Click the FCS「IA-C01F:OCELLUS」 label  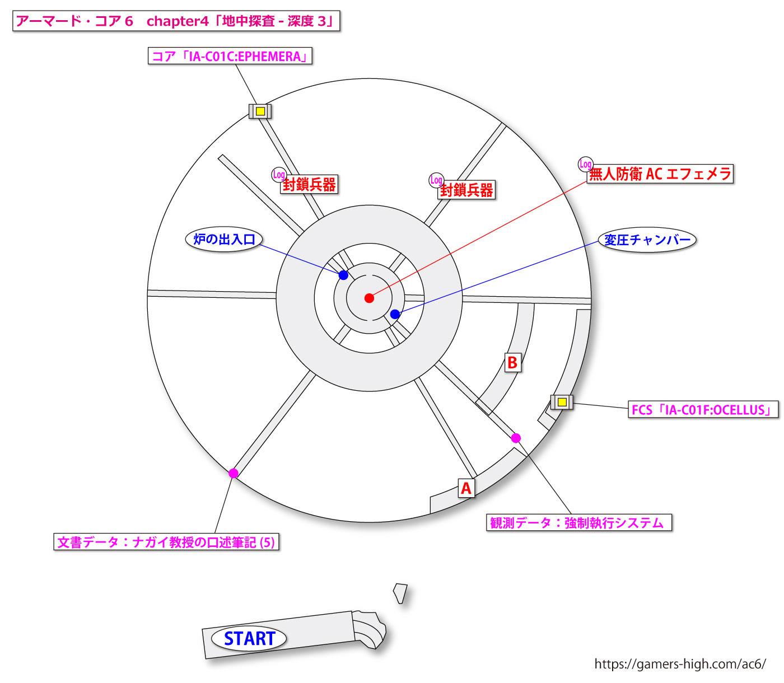703,410
